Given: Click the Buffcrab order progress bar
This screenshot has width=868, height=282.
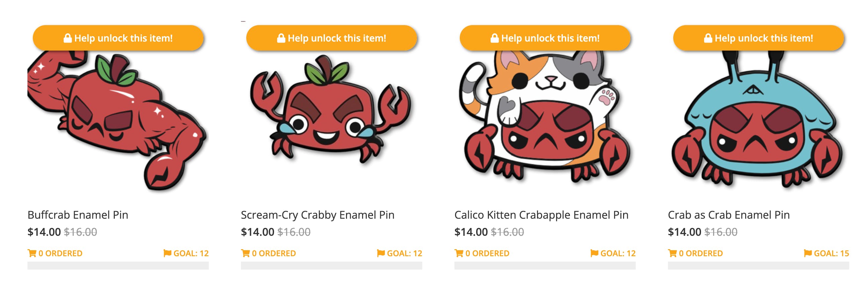Looking at the screenshot, I should coord(118,266).
